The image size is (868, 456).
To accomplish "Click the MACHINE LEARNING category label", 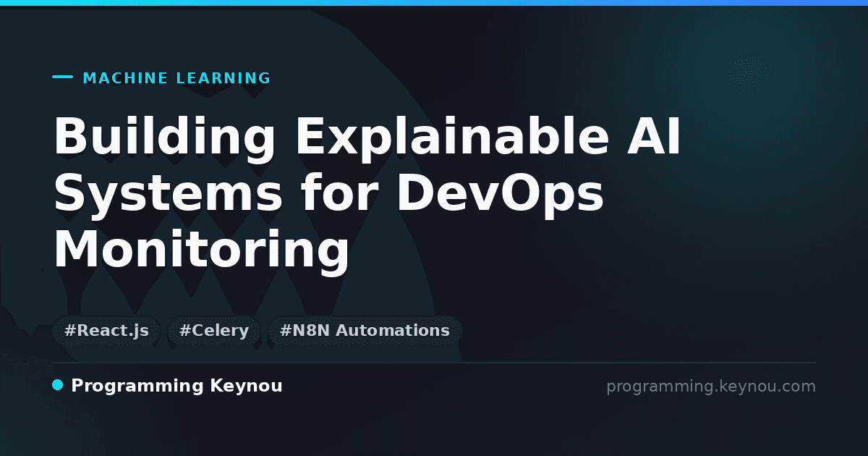I will coord(176,78).
